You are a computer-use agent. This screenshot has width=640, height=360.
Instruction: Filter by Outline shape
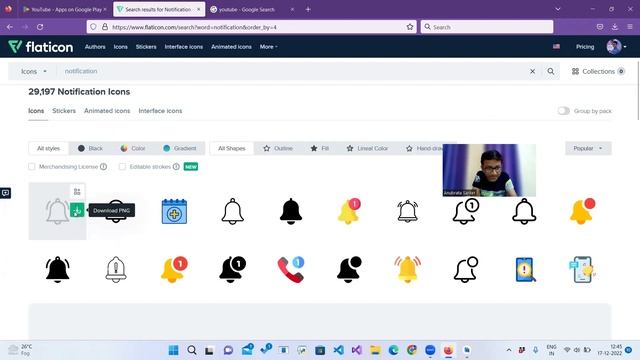(x=278, y=148)
